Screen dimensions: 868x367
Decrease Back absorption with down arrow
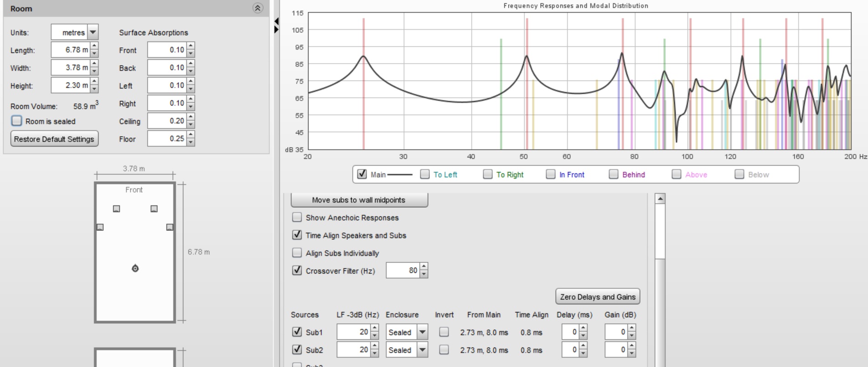(x=191, y=71)
